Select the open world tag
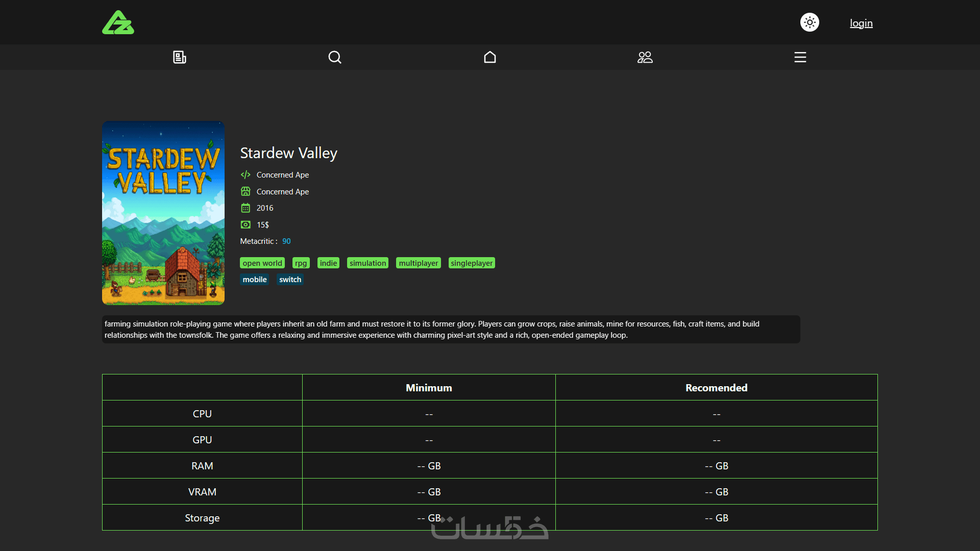This screenshot has width=980, height=551. (x=262, y=263)
